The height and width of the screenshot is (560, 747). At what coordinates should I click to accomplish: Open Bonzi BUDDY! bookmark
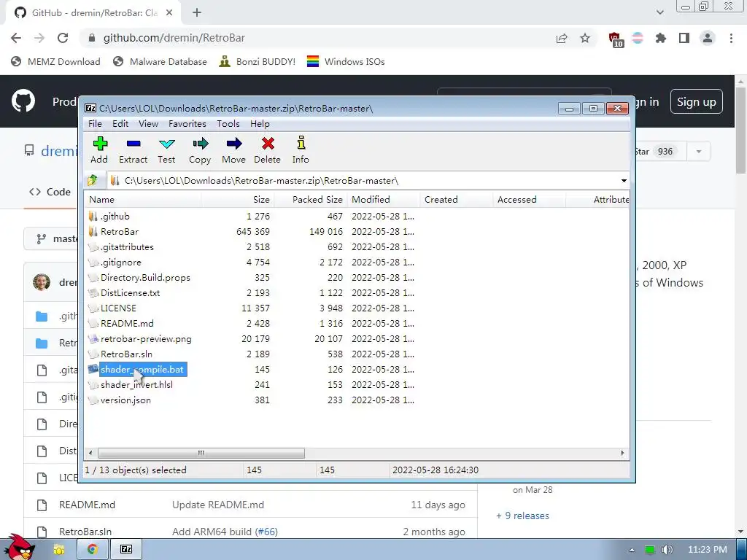(258, 61)
